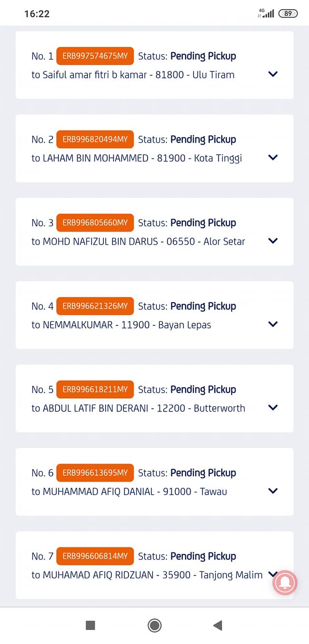Expand shipment No. 1 details chevron
This screenshot has width=309, height=644.
[273, 74]
